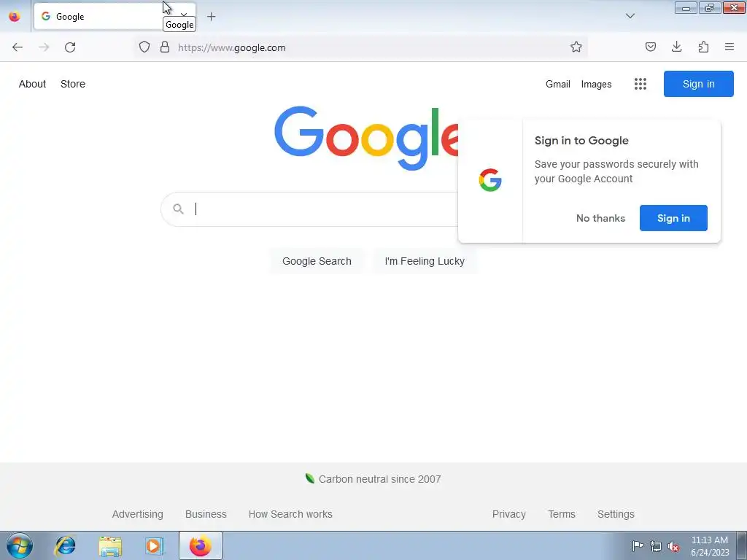Open the Settings footer menu
Image resolution: width=747 pixels, height=560 pixels.
[x=616, y=514]
